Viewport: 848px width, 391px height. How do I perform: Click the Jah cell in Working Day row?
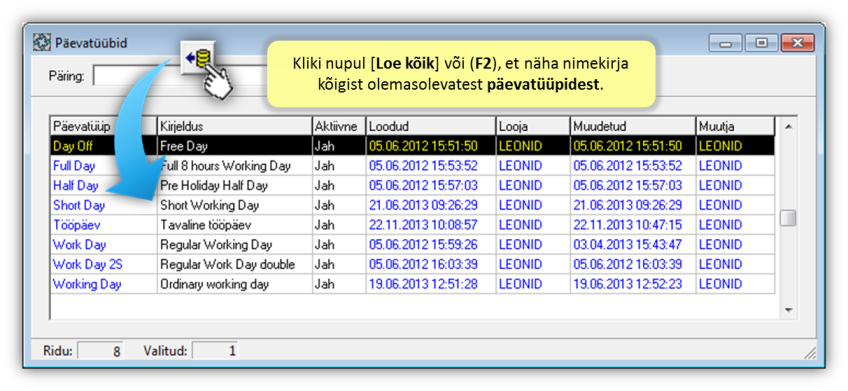[339, 284]
